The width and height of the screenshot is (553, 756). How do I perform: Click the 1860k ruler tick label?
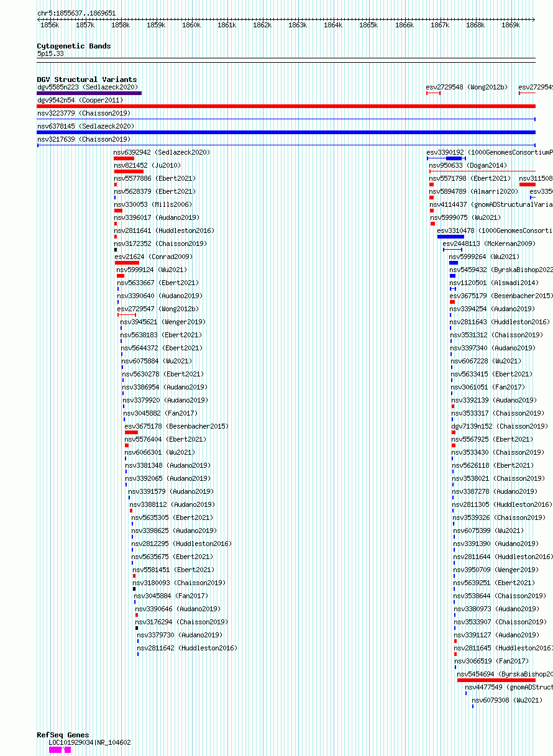191,25
